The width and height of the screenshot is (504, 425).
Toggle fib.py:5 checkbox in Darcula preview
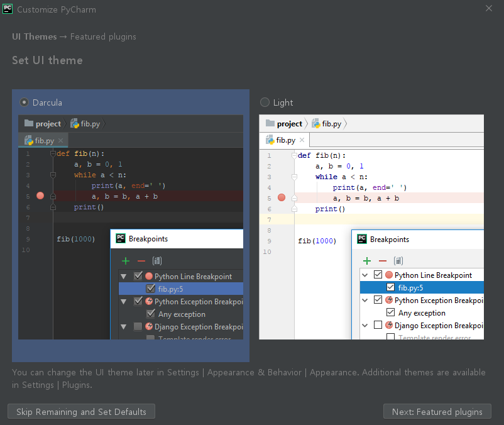coord(150,289)
